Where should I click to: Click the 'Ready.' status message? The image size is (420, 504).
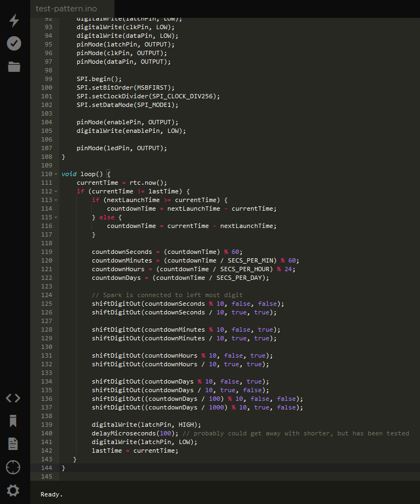click(x=51, y=494)
